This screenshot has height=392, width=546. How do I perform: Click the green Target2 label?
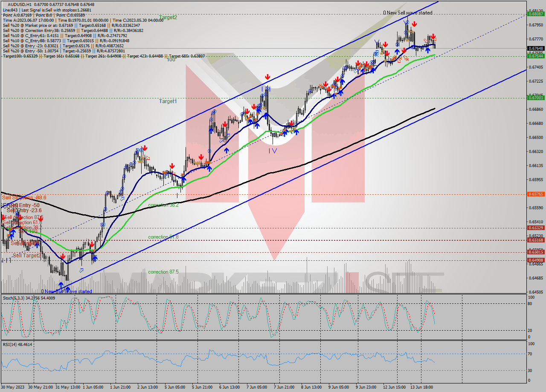168,17
